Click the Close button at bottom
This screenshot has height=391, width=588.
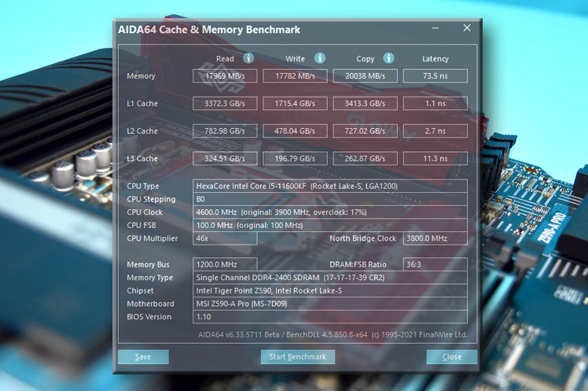pyautogui.click(x=451, y=357)
